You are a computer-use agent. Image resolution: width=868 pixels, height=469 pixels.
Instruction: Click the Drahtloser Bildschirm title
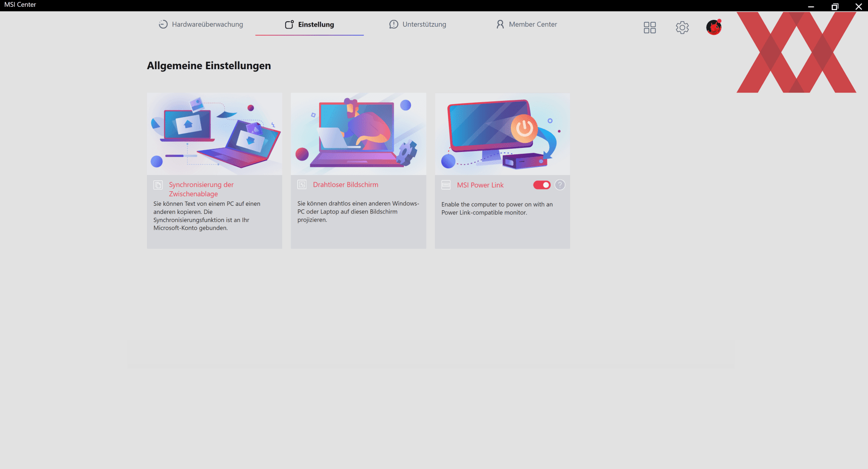coord(345,185)
